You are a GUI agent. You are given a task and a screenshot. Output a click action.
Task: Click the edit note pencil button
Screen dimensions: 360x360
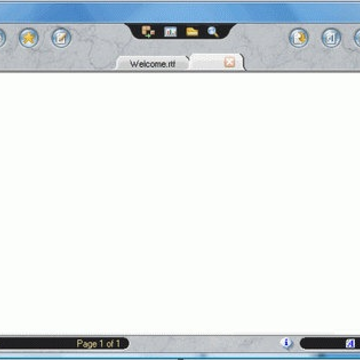pyautogui.click(x=61, y=38)
